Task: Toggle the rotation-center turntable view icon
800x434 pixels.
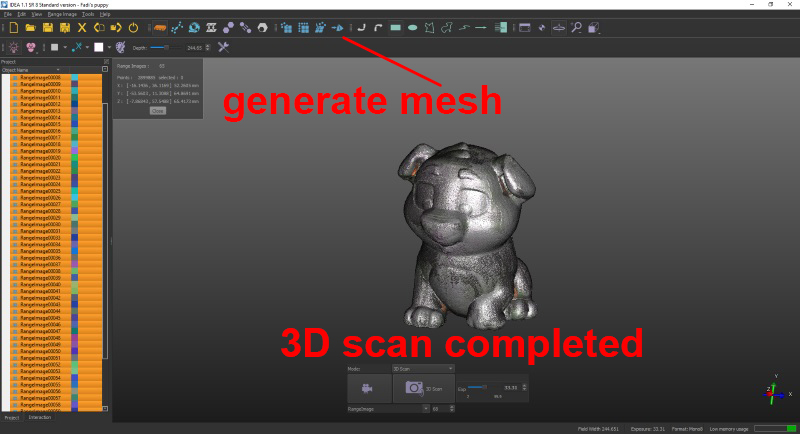Action: coord(559,28)
